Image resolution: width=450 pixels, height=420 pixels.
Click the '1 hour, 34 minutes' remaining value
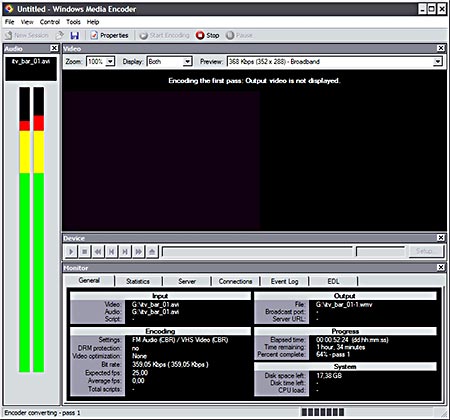click(x=340, y=347)
